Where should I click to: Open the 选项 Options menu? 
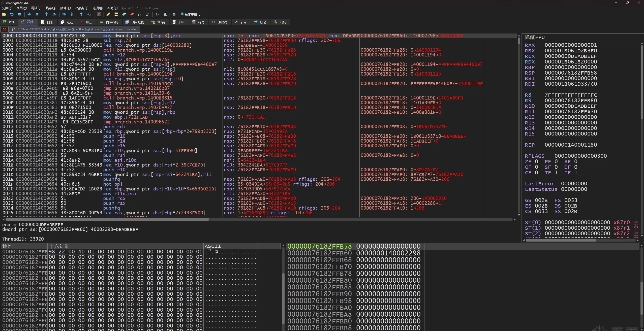tap(98, 8)
